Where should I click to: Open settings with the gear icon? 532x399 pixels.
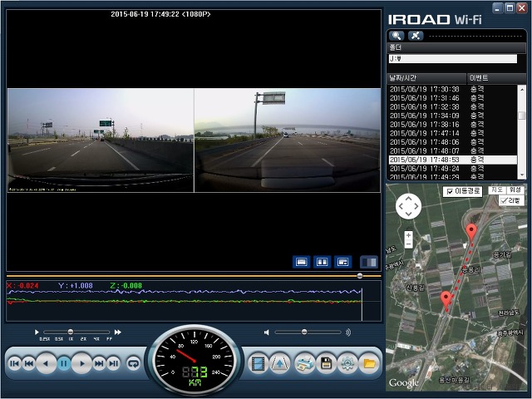[347, 363]
